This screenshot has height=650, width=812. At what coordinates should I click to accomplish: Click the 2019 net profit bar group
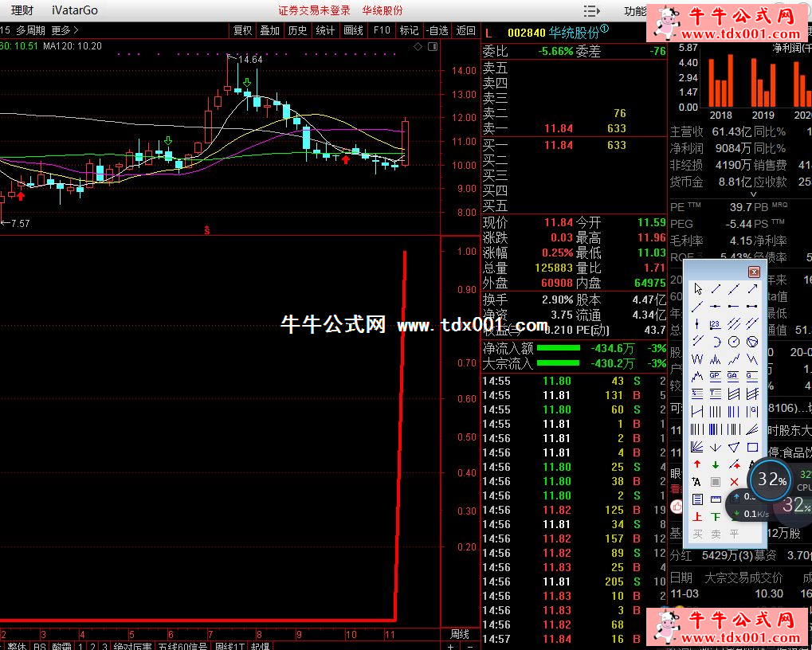pos(763,82)
